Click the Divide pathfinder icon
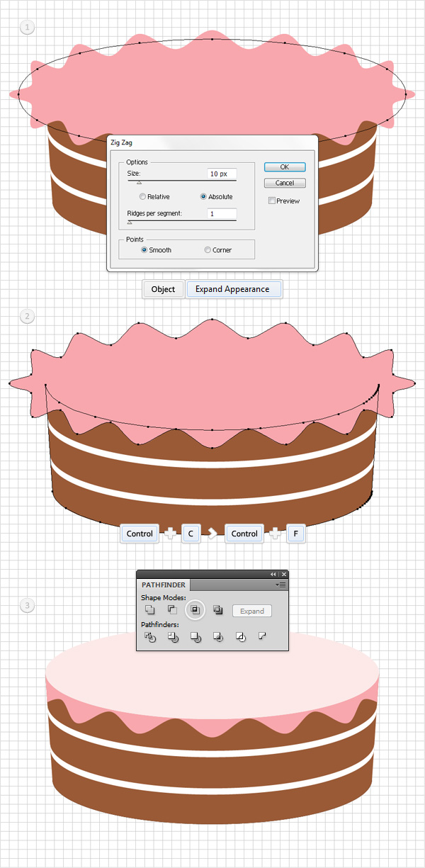425x868 pixels. click(x=149, y=637)
